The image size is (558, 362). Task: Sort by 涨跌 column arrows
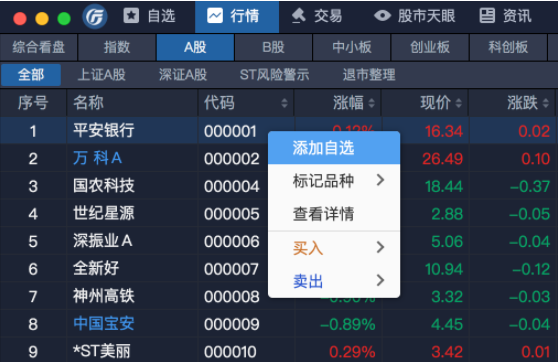[546, 103]
